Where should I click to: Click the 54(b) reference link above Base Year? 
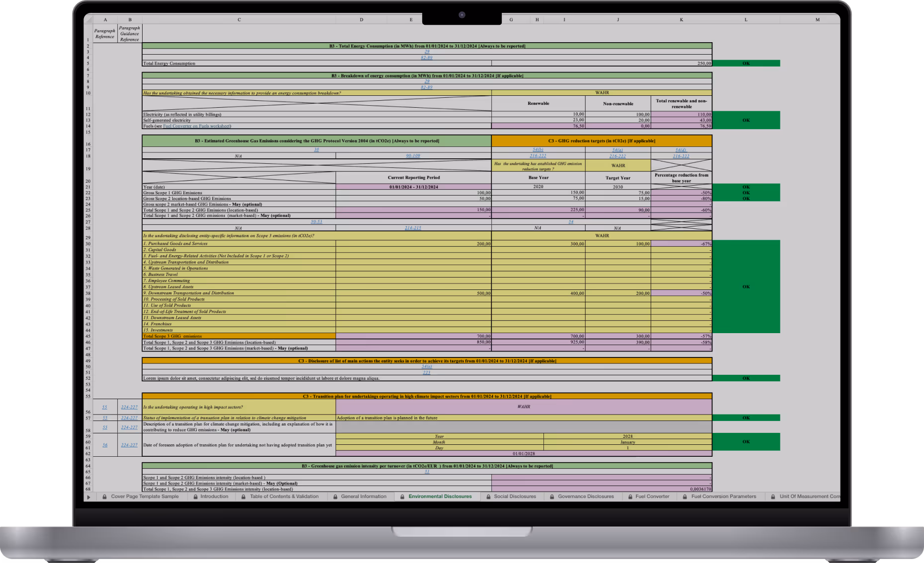pos(537,148)
